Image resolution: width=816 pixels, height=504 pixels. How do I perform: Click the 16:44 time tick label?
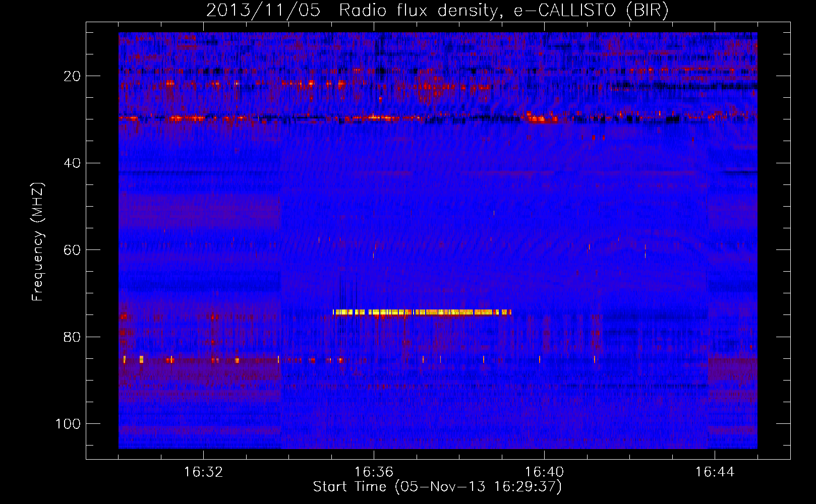click(x=715, y=472)
